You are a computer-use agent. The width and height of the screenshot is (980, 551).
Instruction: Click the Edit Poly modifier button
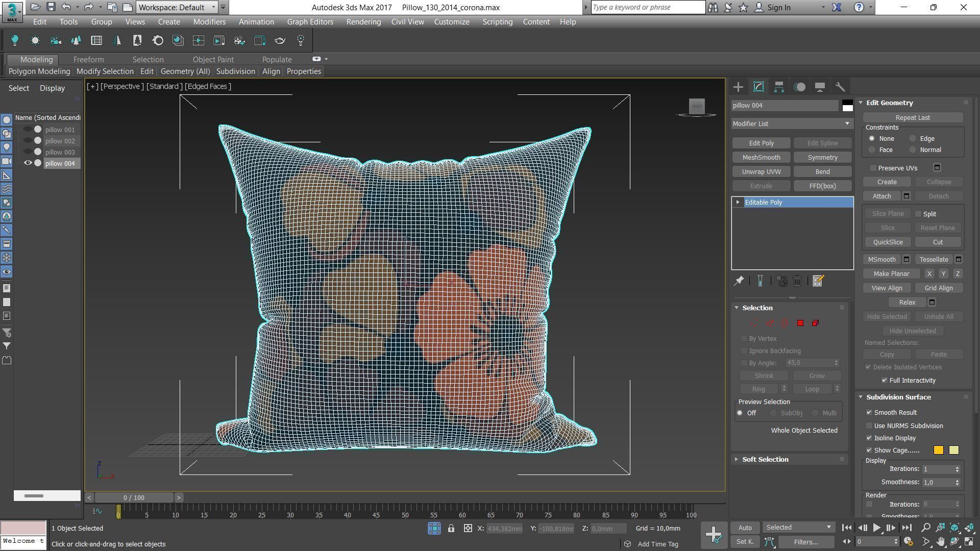(x=761, y=143)
